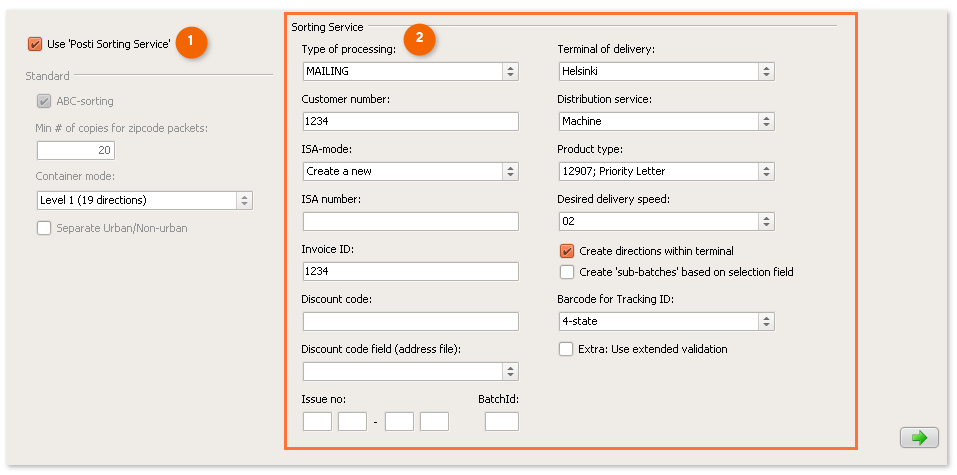Screen dimensions: 957x475
Task: Select the BatchId input box
Action: pyautogui.click(x=501, y=421)
